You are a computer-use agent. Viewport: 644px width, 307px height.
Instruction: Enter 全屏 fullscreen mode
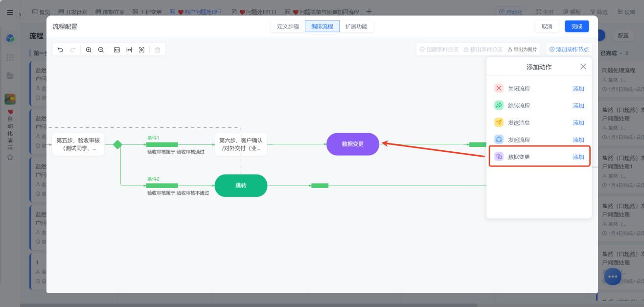coord(545,12)
